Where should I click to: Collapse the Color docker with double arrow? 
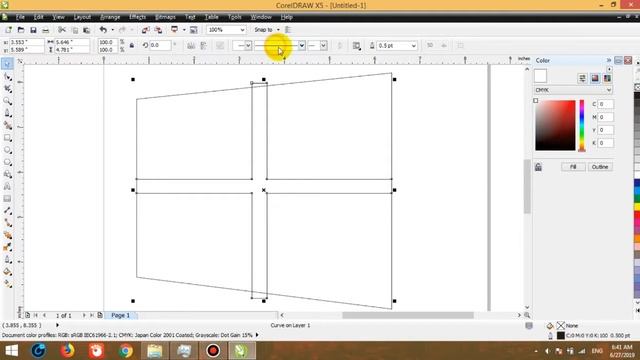[x=609, y=60]
